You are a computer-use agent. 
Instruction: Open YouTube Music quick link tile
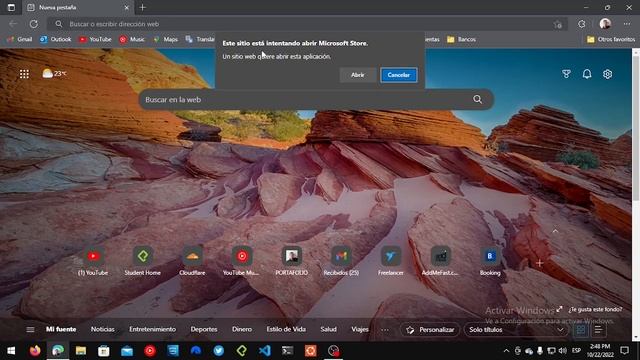tap(242, 261)
